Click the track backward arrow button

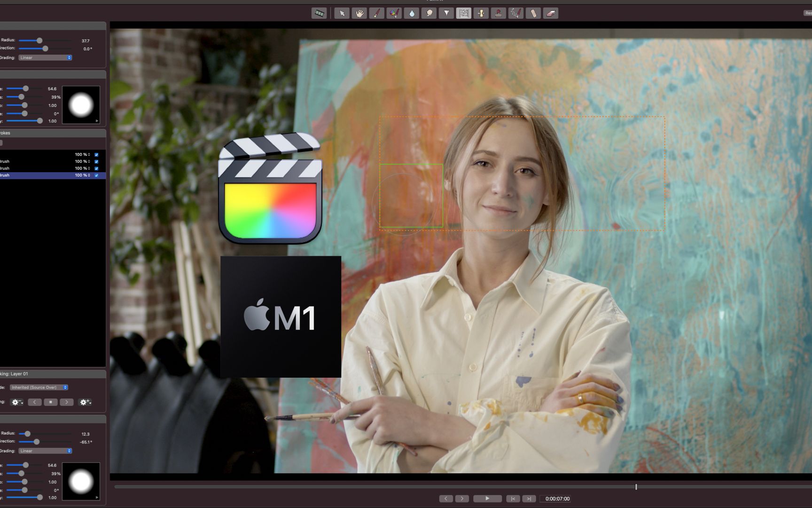coord(35,402)
